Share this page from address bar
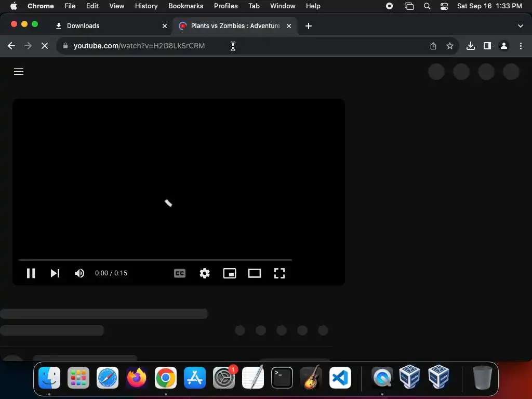Viewport: 532px width, 399px height. tap(433, 46)
